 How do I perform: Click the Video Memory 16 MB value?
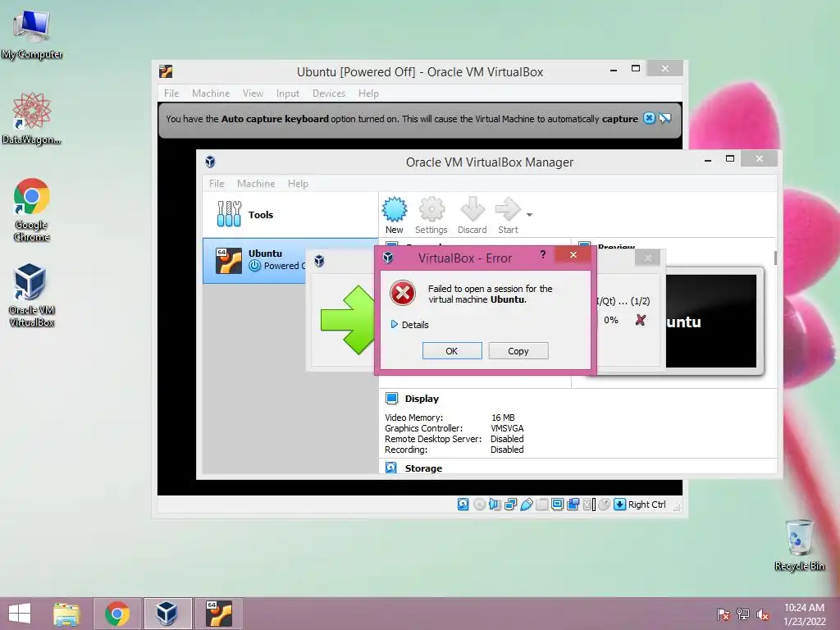(503, 418)
